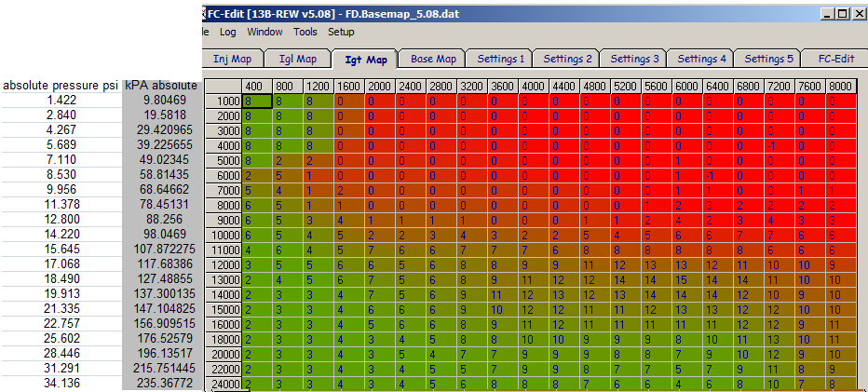This screenshot has height=392, width=868.
Task: Select the FC-Edit tab
Action: click(836, 59)
